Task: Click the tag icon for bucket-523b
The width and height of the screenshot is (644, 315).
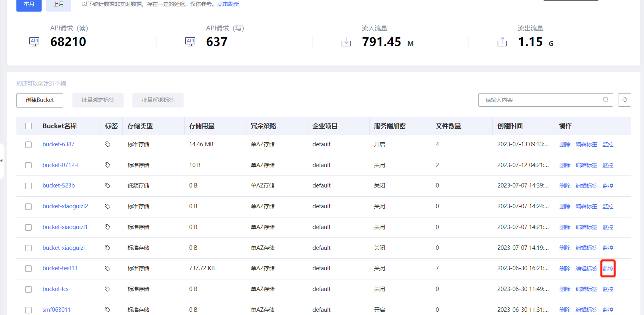Action: click(x=107, y=185)
